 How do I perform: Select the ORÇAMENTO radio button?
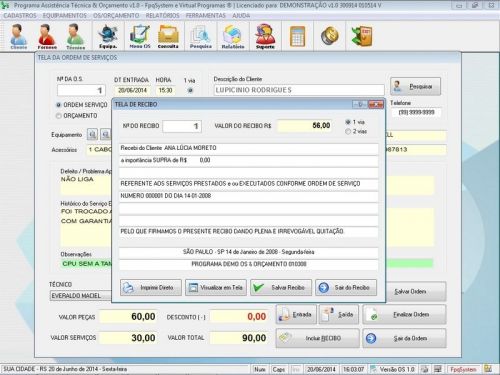[59, 116]
